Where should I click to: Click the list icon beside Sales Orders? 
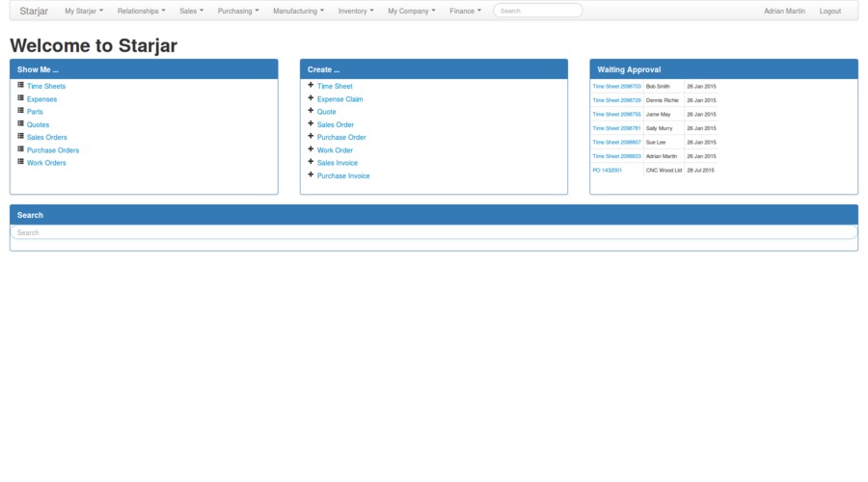coord(20,136)
